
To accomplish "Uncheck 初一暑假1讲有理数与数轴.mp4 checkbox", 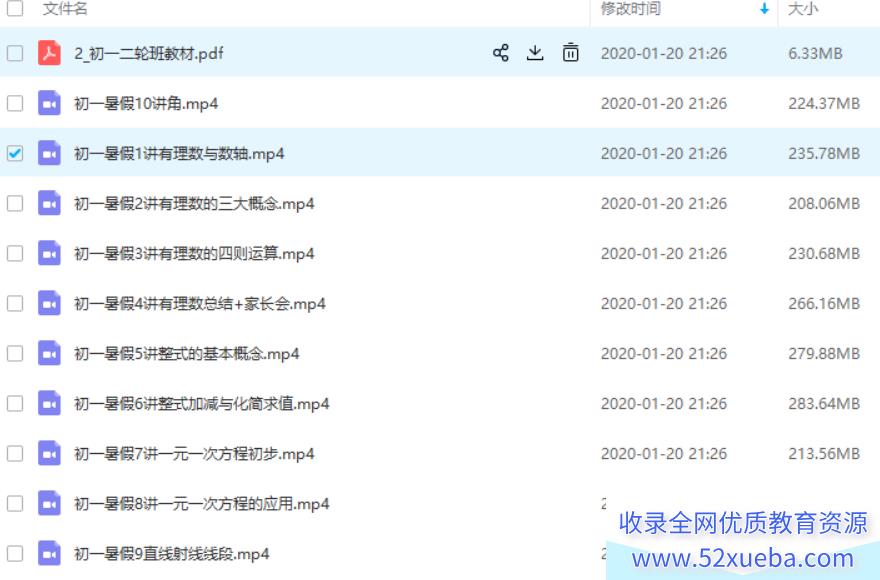I will coord(15,153).
